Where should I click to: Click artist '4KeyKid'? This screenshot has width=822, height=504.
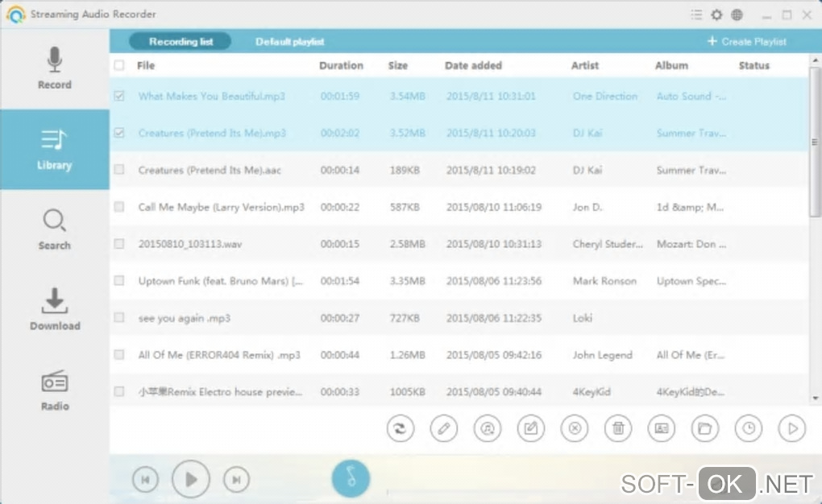pos(592,392)
